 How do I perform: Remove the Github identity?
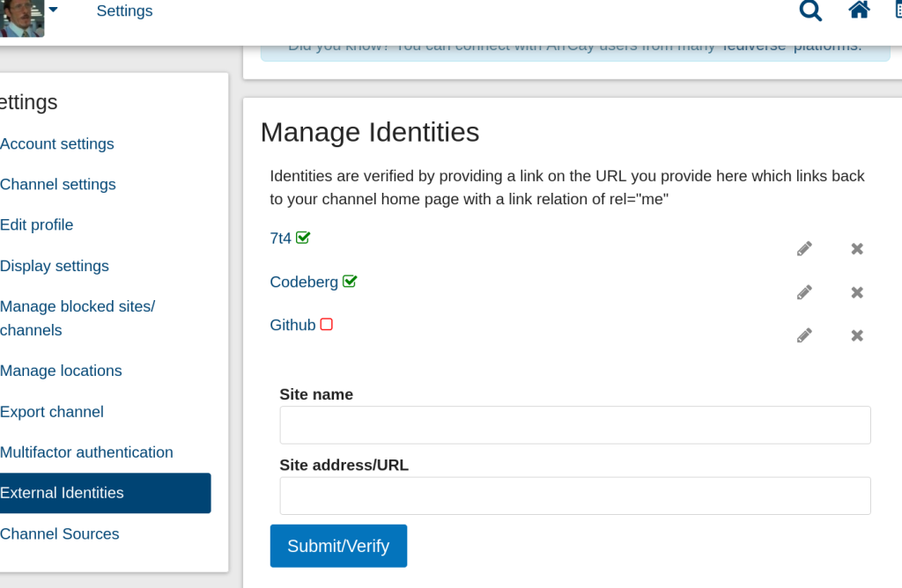pyautogui.click(x=857, y=335)
